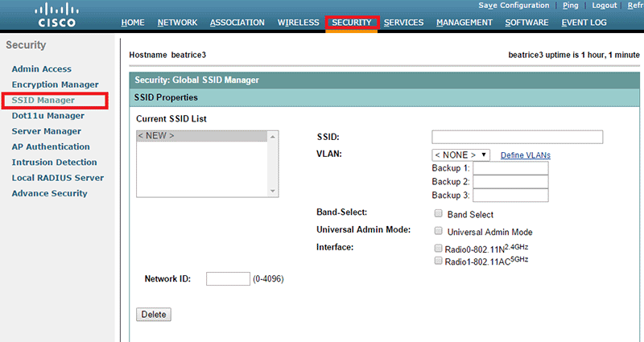
Task: Check the Radio1-802.11AC 5GHz interface
Action: (438, 261)
